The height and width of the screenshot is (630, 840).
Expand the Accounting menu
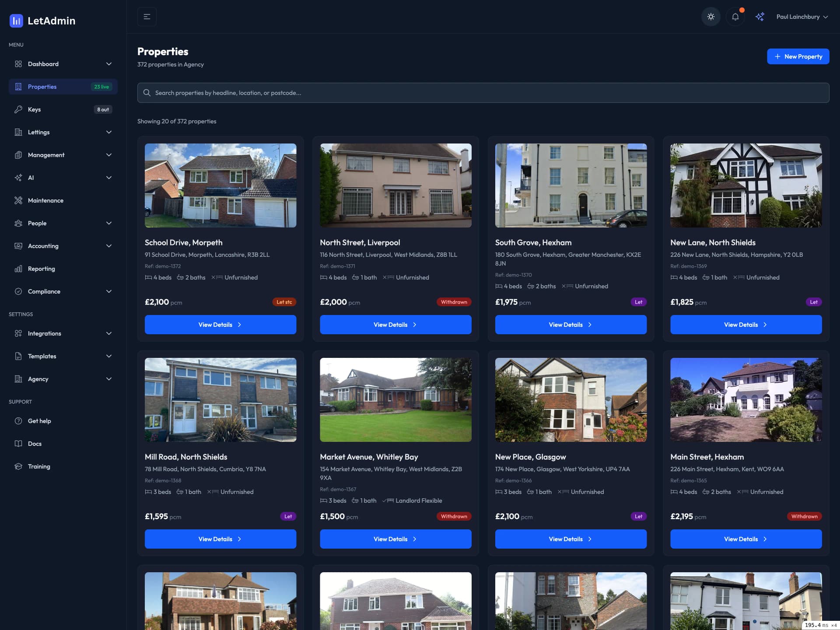[x=43, y=246]
